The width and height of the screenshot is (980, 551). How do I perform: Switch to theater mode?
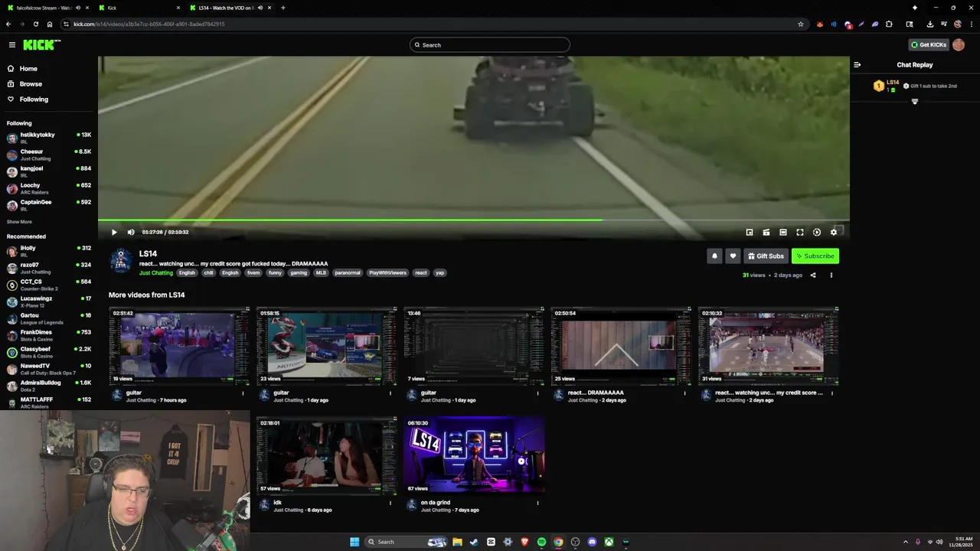[x=783, y=232]
